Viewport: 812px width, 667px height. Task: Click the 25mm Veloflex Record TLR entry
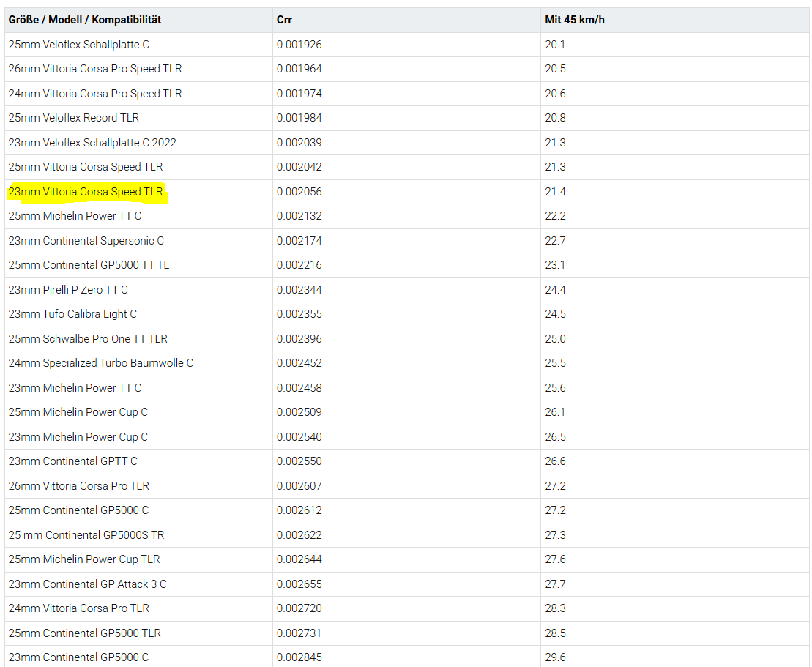pyautogui.click(x=74, y=118)
